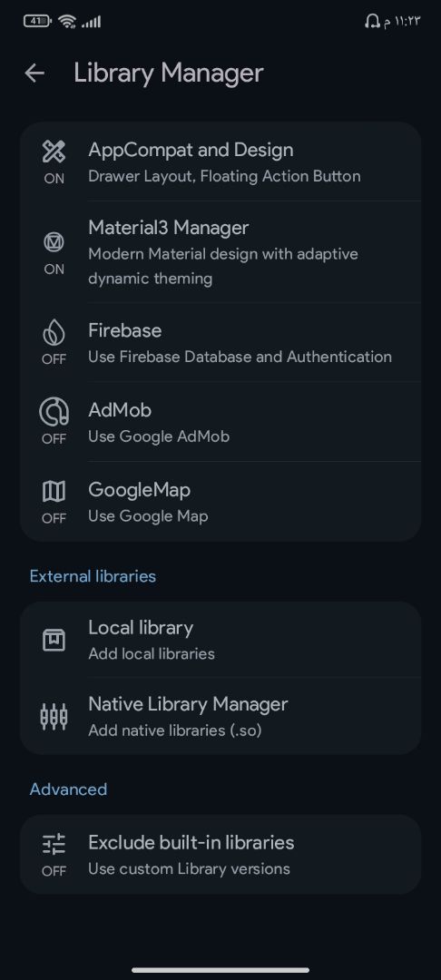Open Local library to add libraries
Image resolution: width=441 pixels, height=980 pixels.
click(x=220, y=640)
